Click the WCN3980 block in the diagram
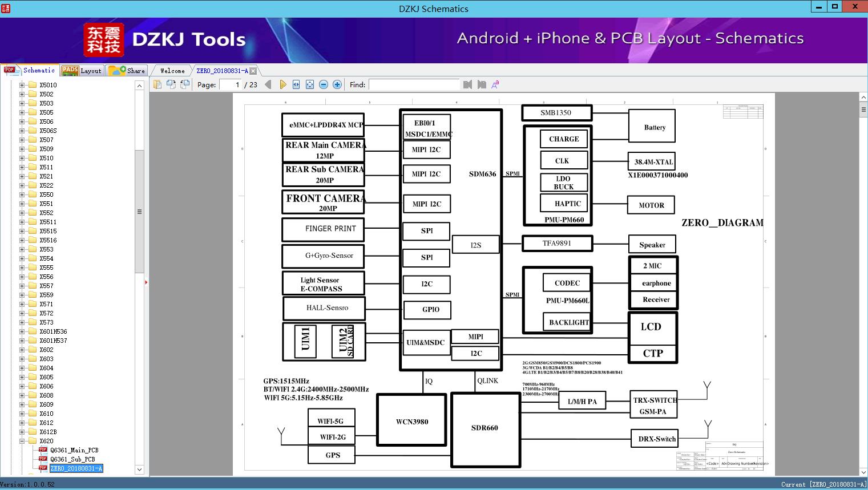This screenshot has width=868, height=490. [x=411, y=420]
